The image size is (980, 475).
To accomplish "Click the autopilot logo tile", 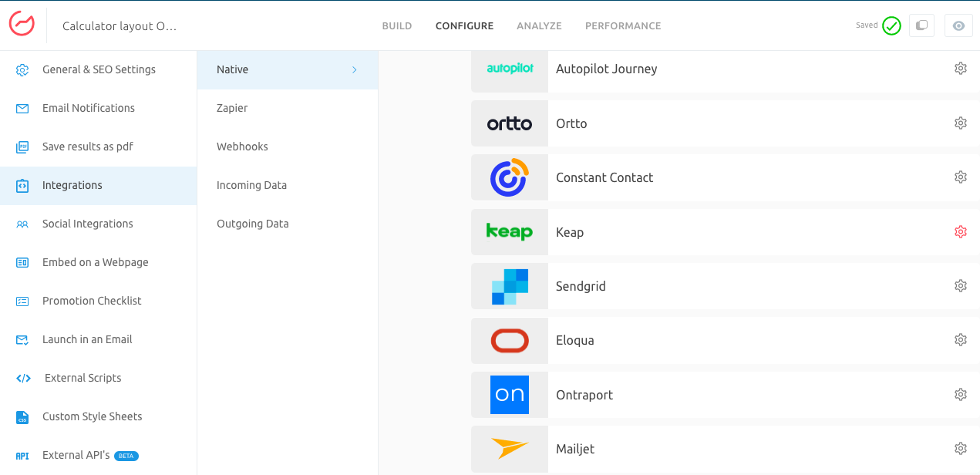I will pyautogui.click(x=510, y=71).
